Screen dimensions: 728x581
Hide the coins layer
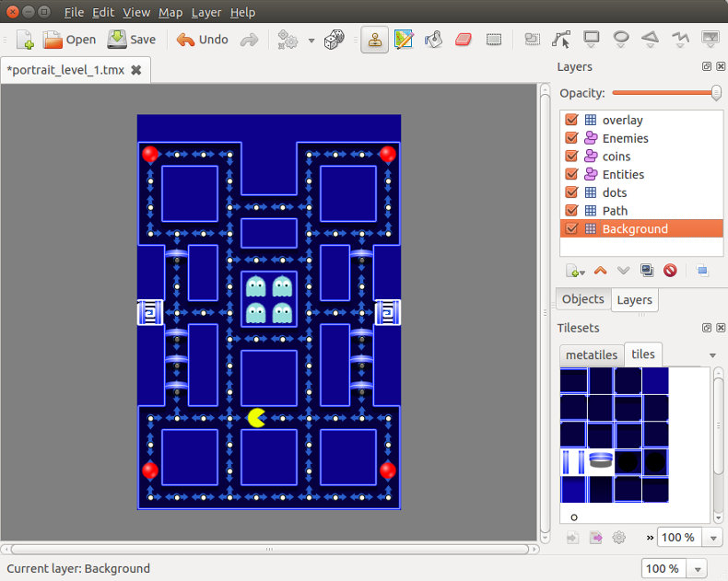571,156
